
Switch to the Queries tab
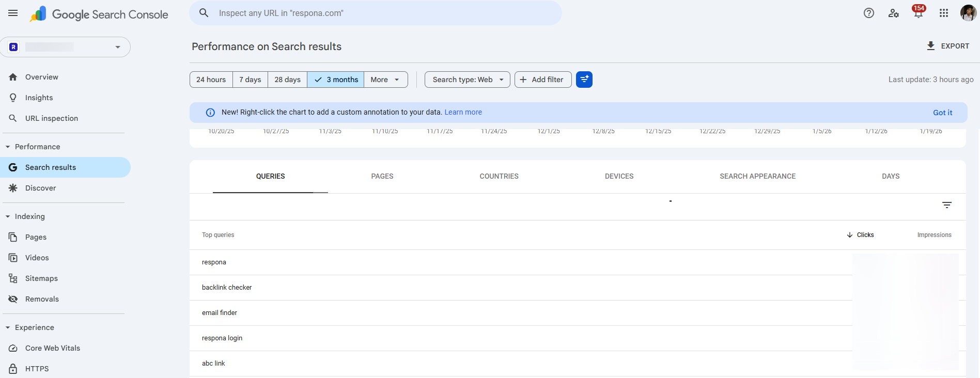tap(270, 177)
